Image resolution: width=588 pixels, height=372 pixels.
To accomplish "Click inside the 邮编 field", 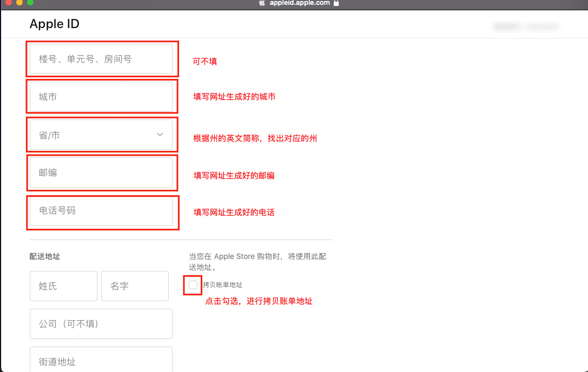I will coord(102,172).
